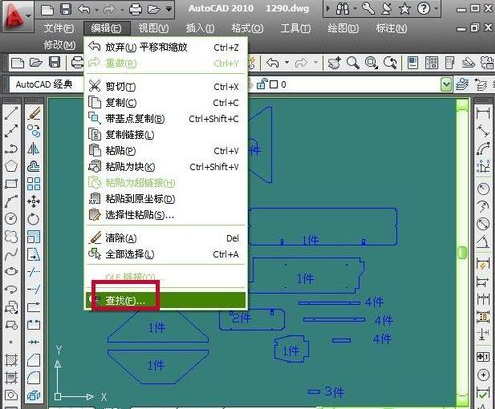Select the Ellipse draw tool
Viewport: 495px width, 409px height.
11,271
